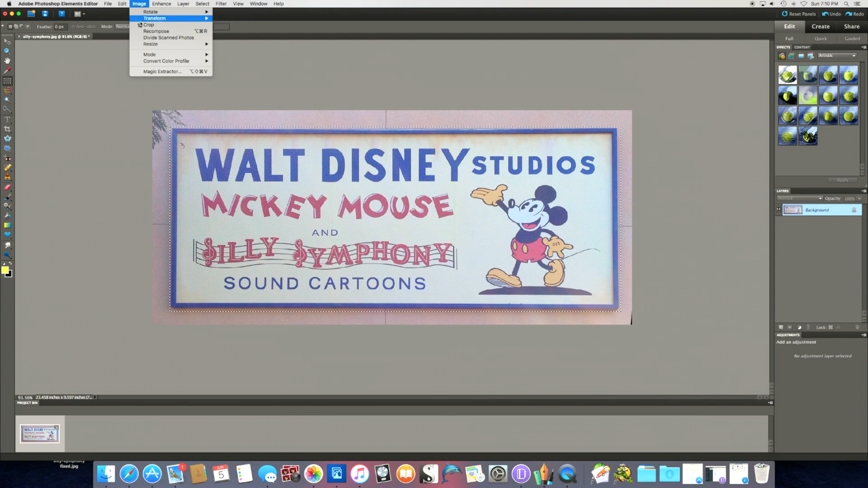
Task: Select the Paint Bucket tool
Action: [7, 216]
